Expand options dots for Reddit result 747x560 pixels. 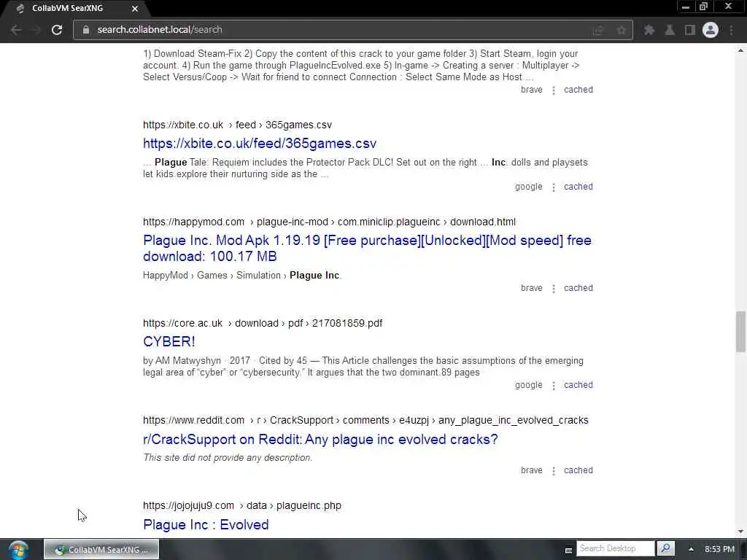[x=554, y=471]
